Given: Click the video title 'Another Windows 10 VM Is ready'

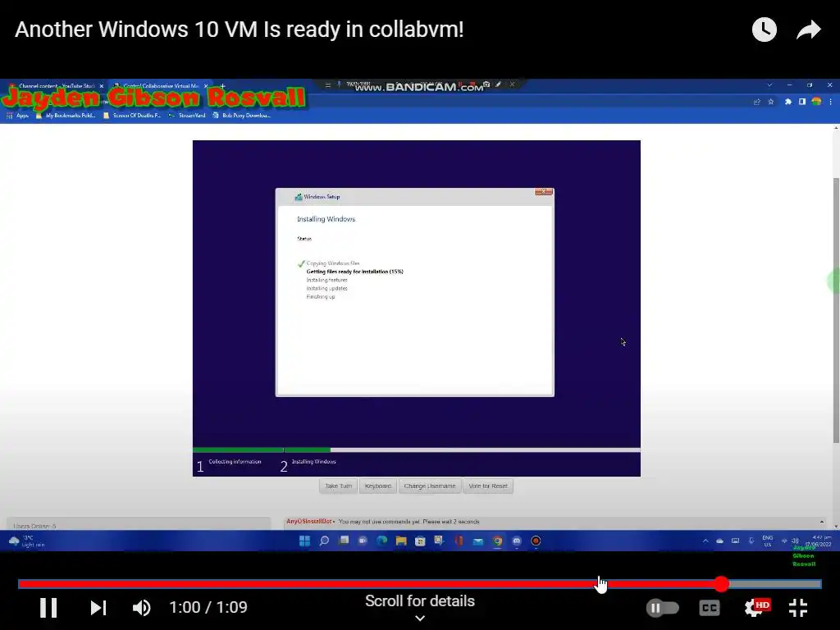Looking at the screenshot, I should [239, 30].
